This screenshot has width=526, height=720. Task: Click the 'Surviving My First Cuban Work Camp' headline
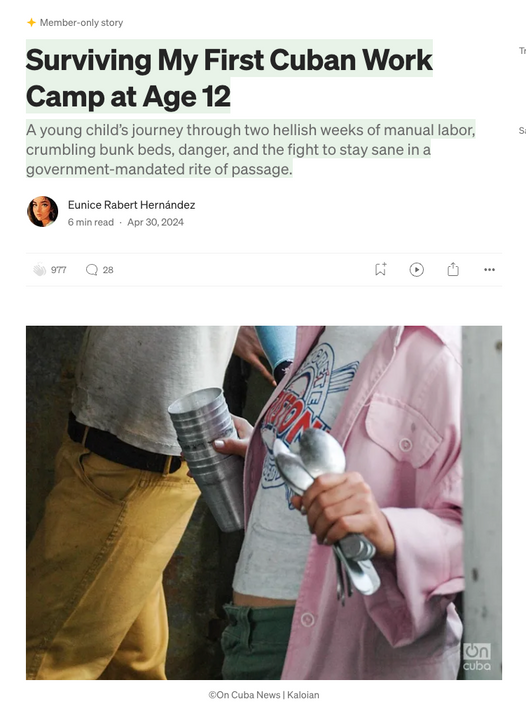[x=229, y=78]
